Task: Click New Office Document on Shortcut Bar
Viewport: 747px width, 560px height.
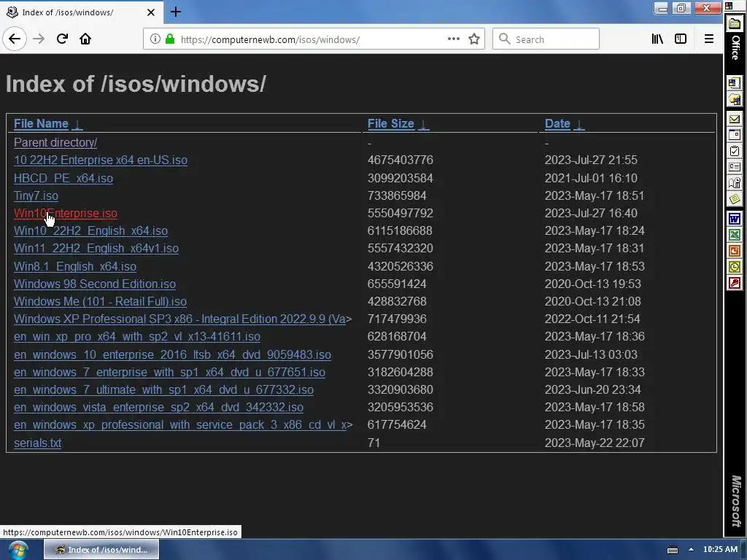Action: coord(735,83)
